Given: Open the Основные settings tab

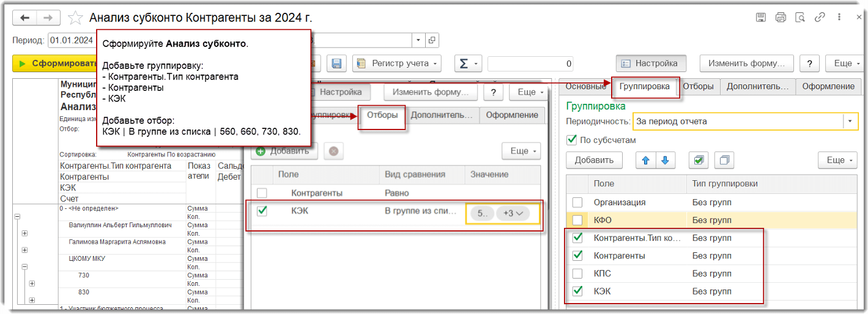Looking at the screenshot, I should click(x=585, y=86).
